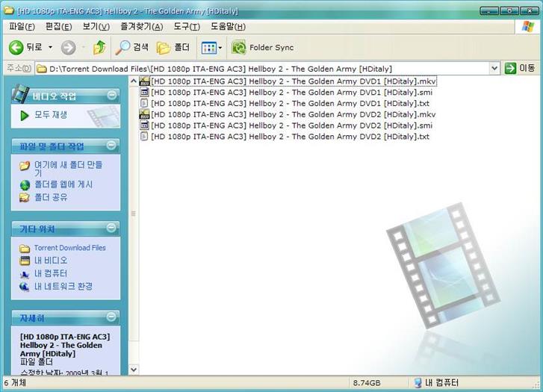Click the 내 컴퓨터 sidebar icon
The image size is (543, 392).
[x=25, y=274]
